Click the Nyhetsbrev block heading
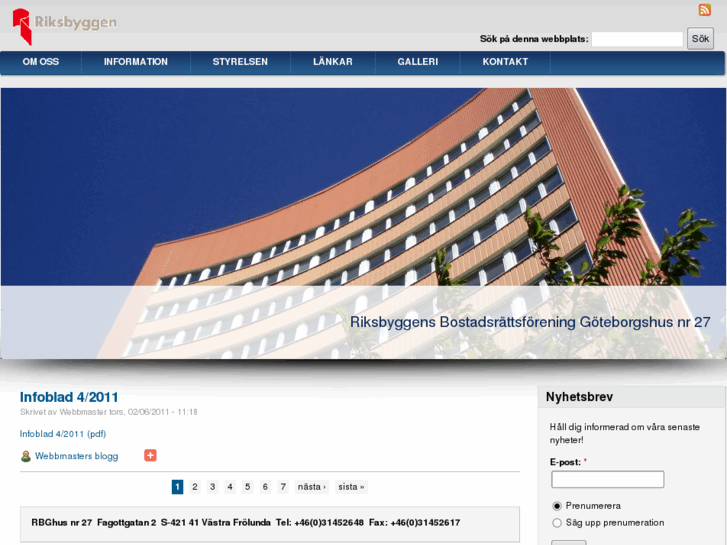 pyautogui.click(x=579, y=397)
